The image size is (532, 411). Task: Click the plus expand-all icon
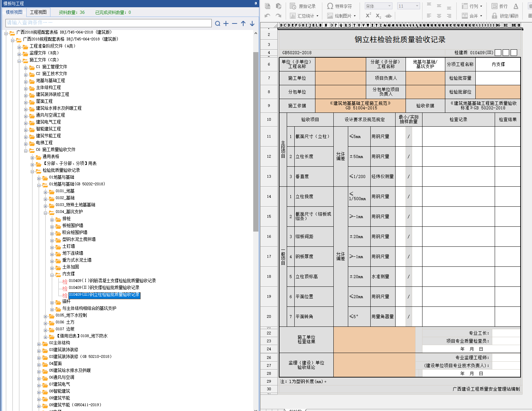pyautogui.click(x=226, y=23)
